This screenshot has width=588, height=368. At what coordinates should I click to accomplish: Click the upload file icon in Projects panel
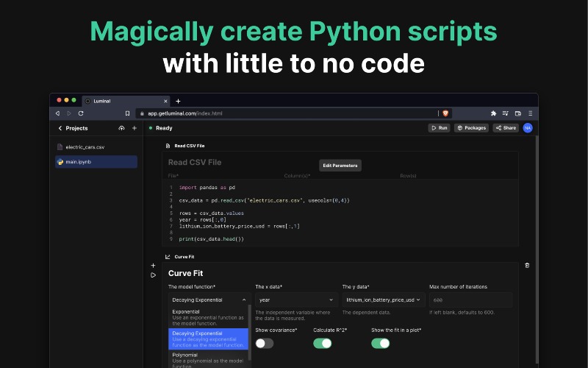point(121,128)
